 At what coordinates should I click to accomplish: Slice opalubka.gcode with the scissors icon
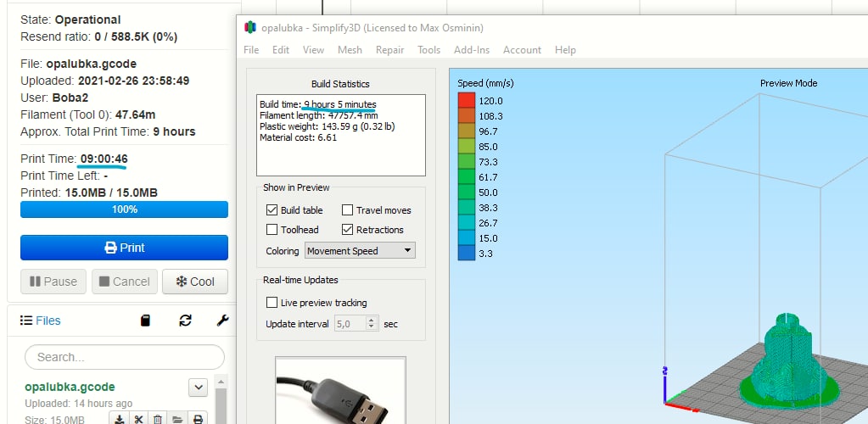pos(138,420)
